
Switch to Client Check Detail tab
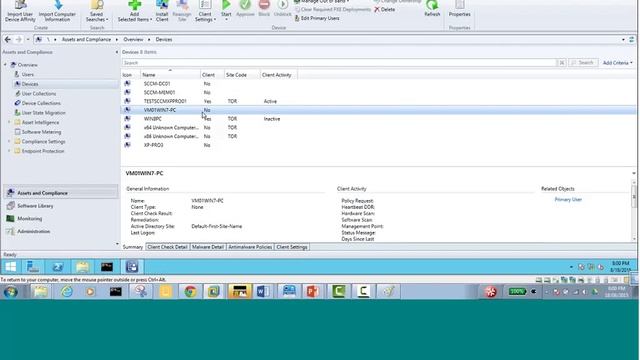167,247
